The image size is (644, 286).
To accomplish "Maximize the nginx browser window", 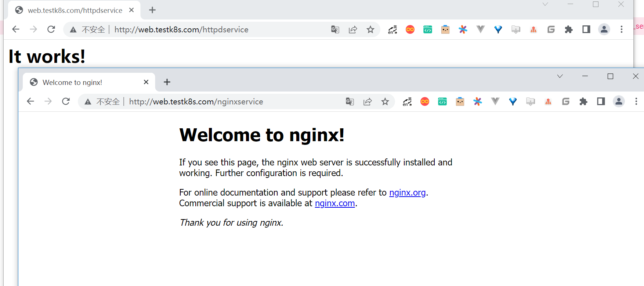I will pos(610,76).
